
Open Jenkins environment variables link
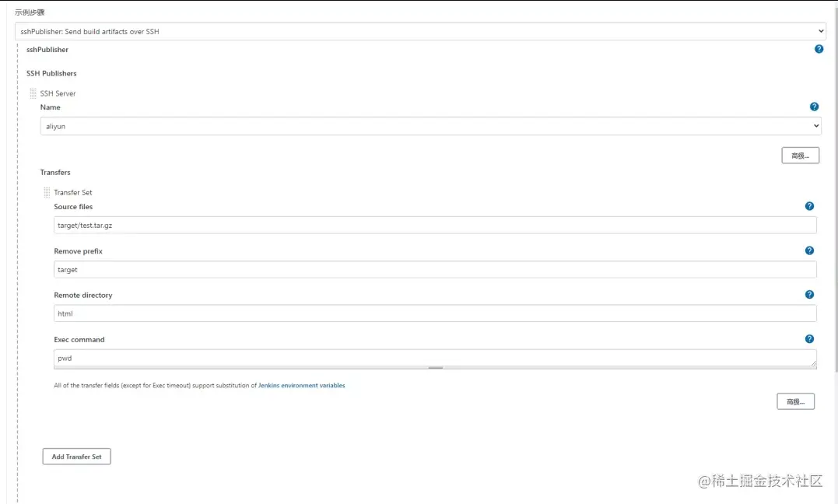click(x=301, y=385)
